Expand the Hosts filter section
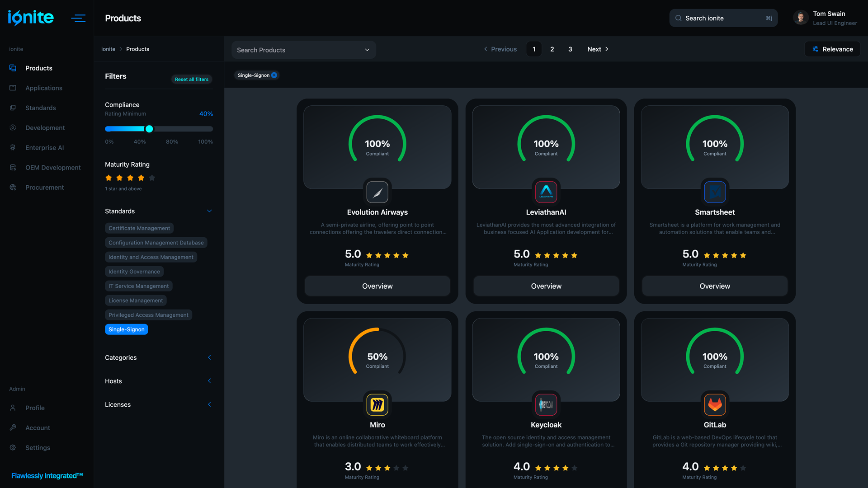The width and height of the screenshot is (868, 488). (209, 381)
